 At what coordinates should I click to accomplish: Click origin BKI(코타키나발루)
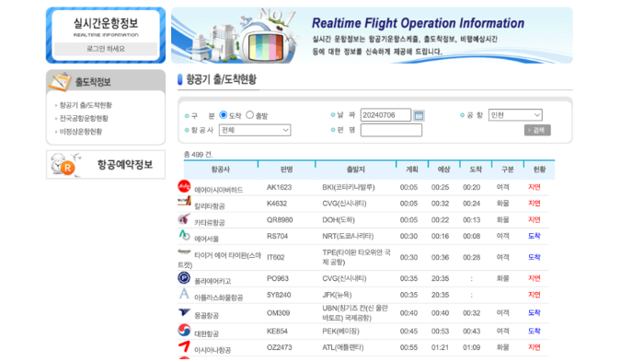tap(349, 187)
